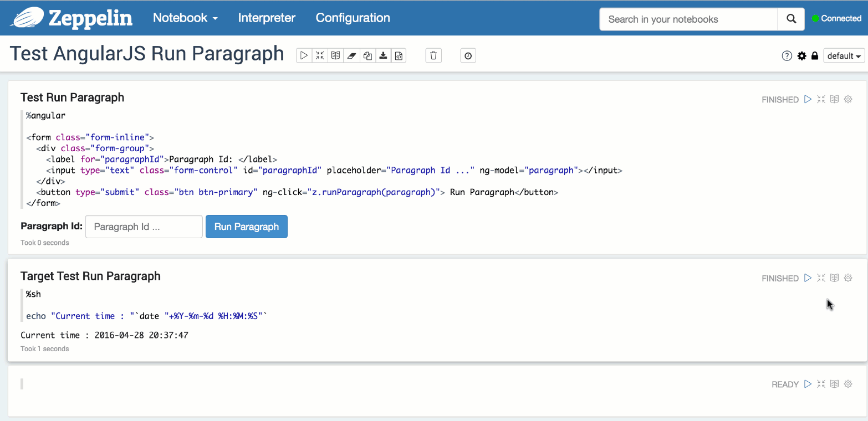
Task: Open the default view mode dropdown
Action: [844, 56]
